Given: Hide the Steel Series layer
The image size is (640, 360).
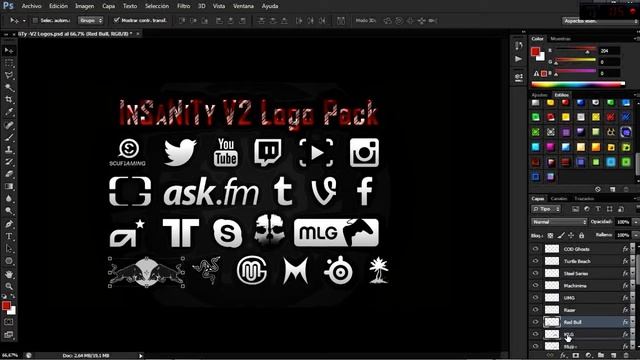Looking at the screenshot, I should point(536,273).
